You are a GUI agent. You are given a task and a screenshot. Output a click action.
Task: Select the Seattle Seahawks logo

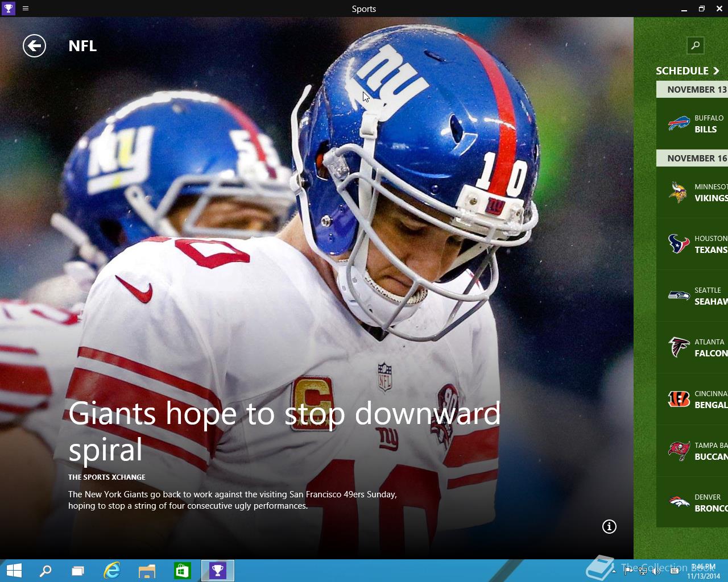(x=679, y=296)
